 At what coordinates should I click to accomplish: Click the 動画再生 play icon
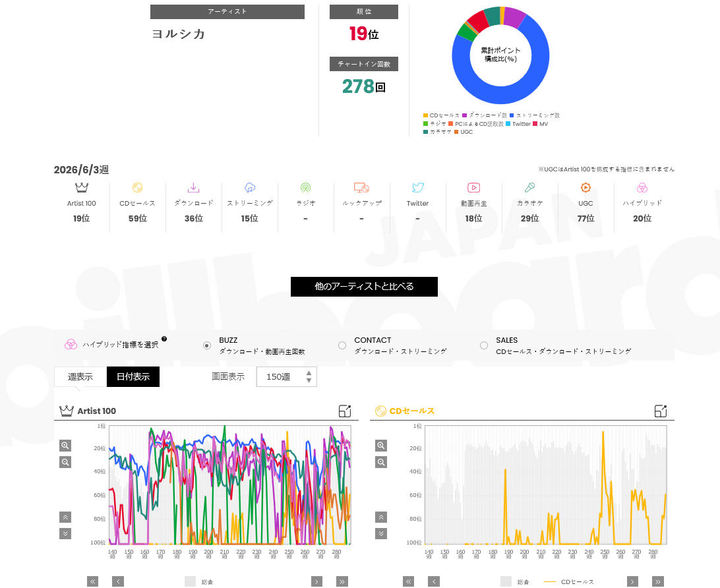click(474, 187)
